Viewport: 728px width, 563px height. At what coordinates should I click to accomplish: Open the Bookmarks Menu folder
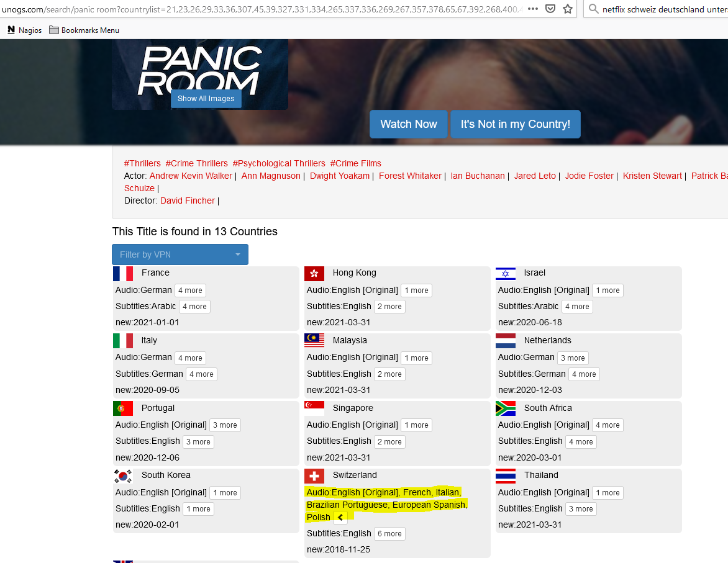tap(84, 30)
